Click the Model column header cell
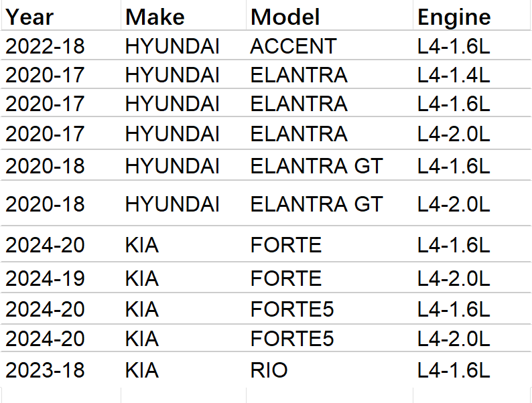 (x=285, y=17)
